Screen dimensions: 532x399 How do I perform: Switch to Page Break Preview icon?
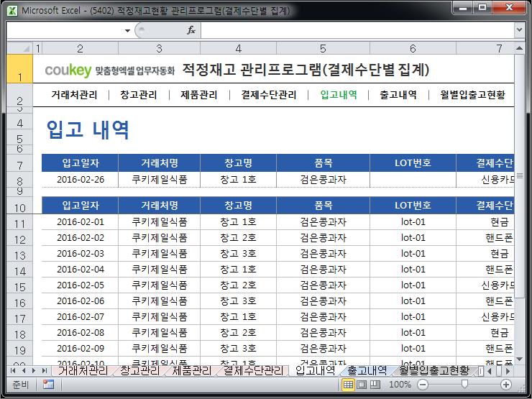point(375,385)
